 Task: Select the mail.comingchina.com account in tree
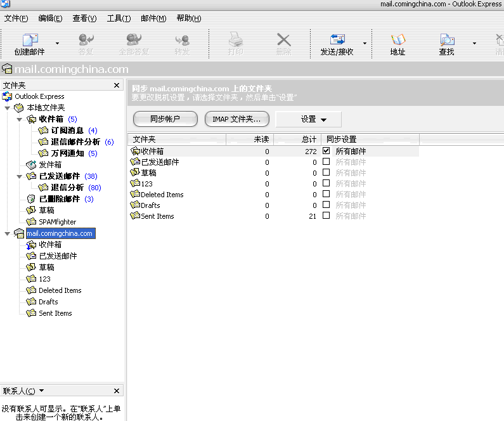coord(60,233)
